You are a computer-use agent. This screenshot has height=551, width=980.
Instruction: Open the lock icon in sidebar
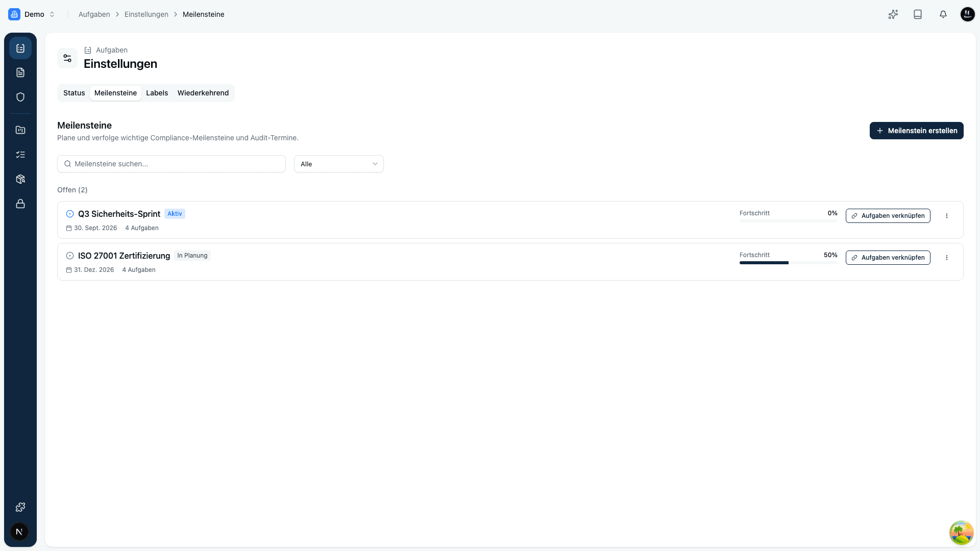click(20, 204)
